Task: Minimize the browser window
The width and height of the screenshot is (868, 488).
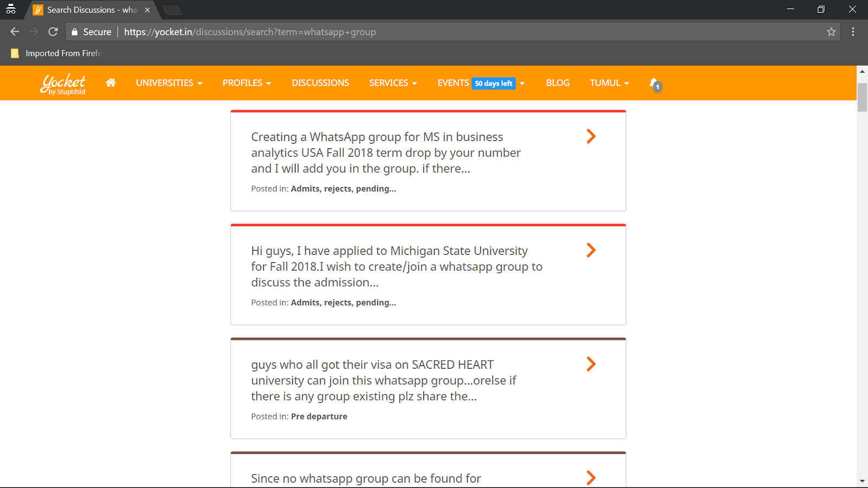Action: click(790, 9)
